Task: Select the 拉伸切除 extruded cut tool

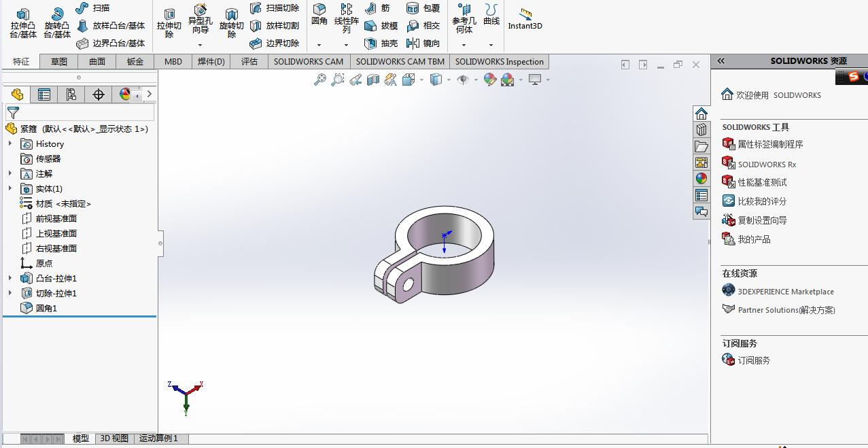Action: pyautogui.click(x=169, y=23)
